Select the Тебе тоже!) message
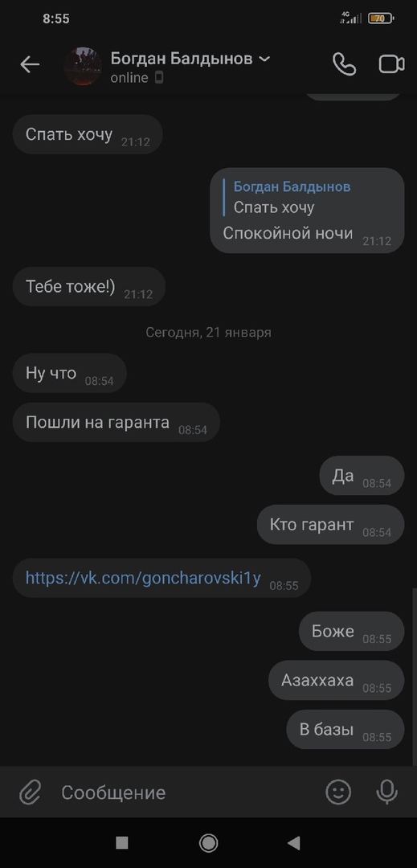The image size is (417, 868). click(x=89, y=287)
